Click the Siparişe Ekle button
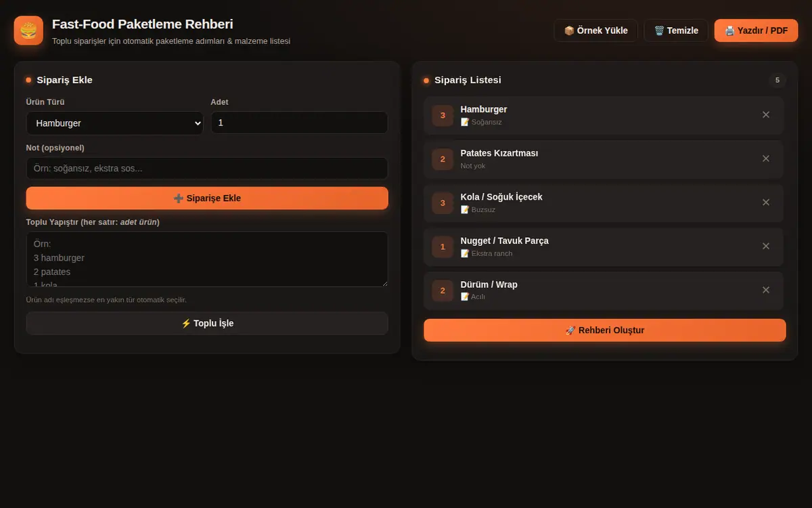Image resolution: width=812 pixels, height=508 pixels. (x=207, y=198)
